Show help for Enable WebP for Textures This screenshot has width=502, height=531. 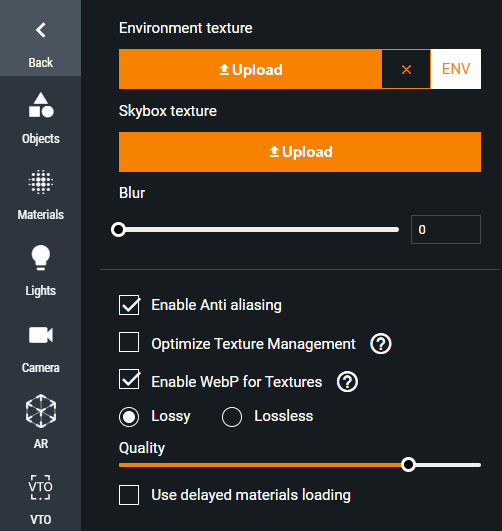click(x=347, y=382)
